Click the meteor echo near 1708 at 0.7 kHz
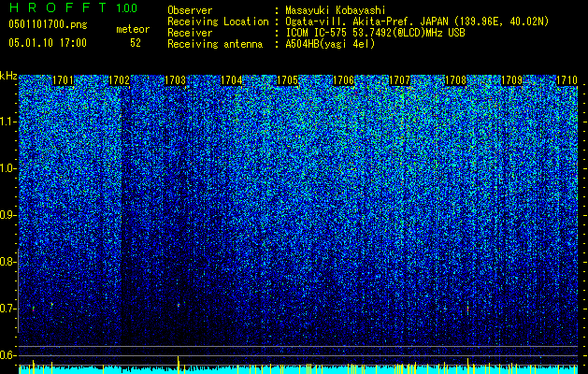The image size is (588, 374). (467, 309)
